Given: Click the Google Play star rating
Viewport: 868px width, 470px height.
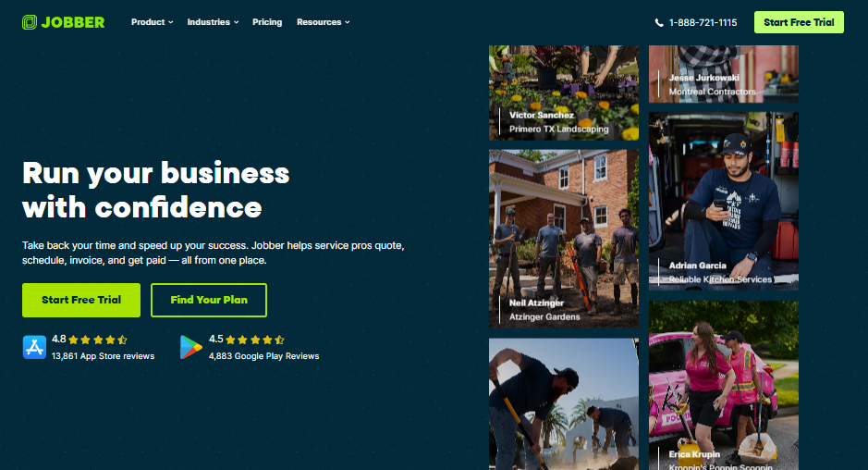Looking at the screenshot, I should click(x=255, y=340).
